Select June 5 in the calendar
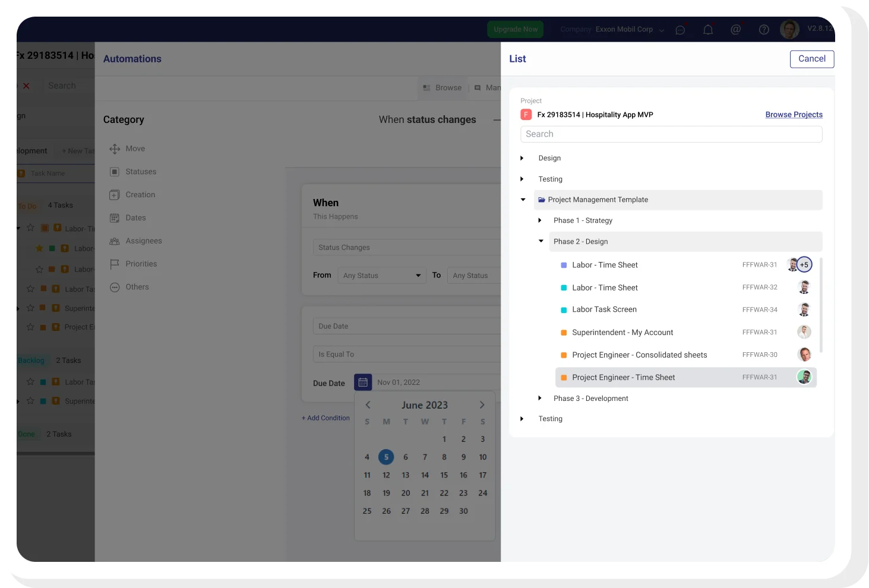This screenshot has height=588, width=869. coord(386,457)
